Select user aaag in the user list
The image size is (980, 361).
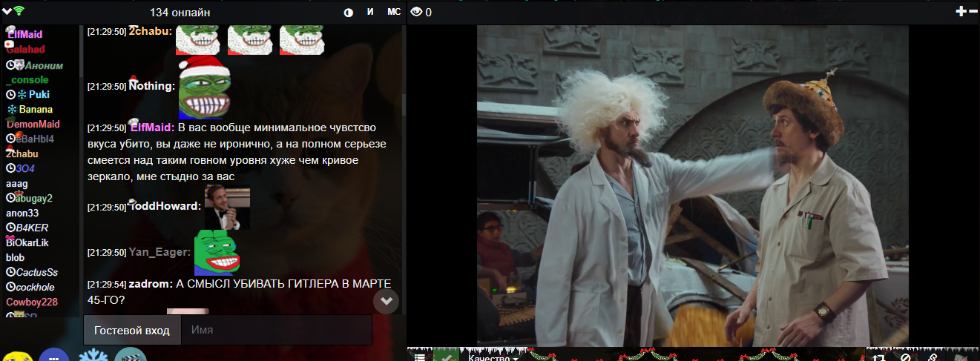(16, 183)
